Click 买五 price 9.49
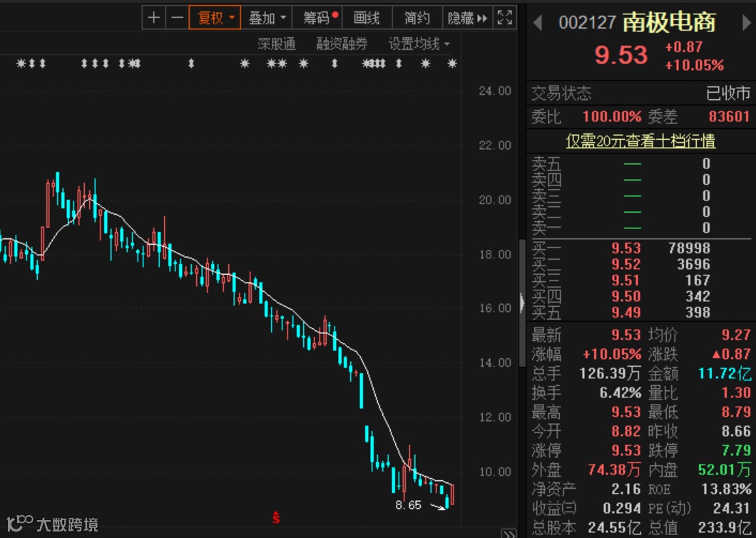Viewport: 756px width, 538px height. [x=625, y=312]
